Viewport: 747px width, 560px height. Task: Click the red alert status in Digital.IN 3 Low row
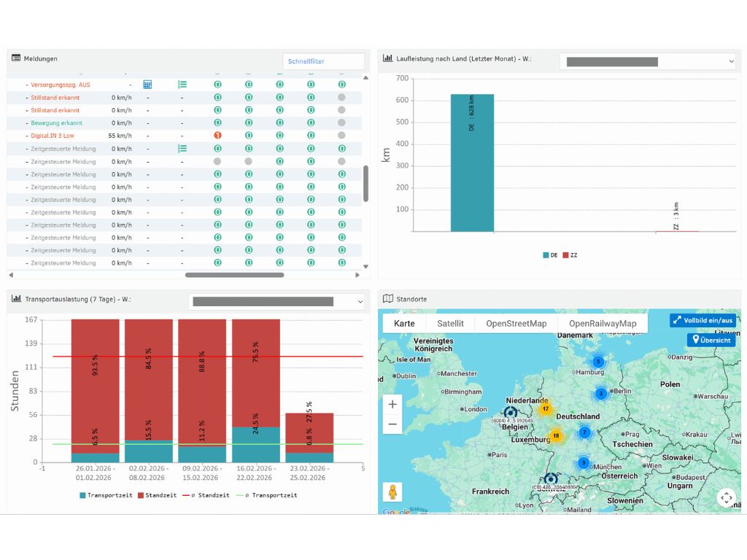[217, 136]
